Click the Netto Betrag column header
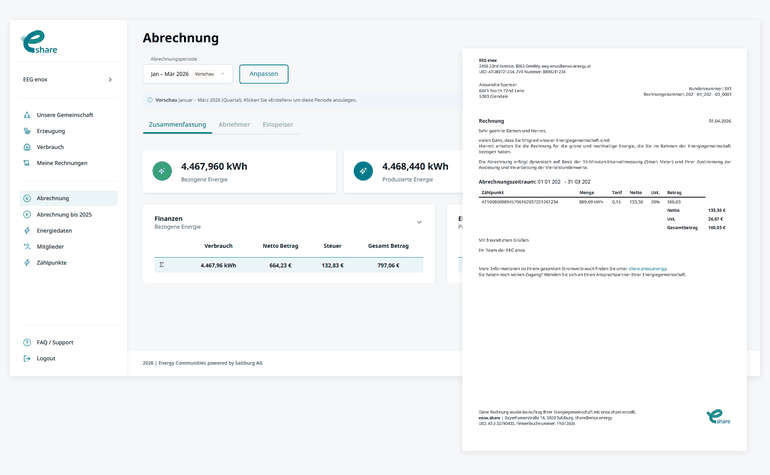770x475 pixels. (280, 246)
